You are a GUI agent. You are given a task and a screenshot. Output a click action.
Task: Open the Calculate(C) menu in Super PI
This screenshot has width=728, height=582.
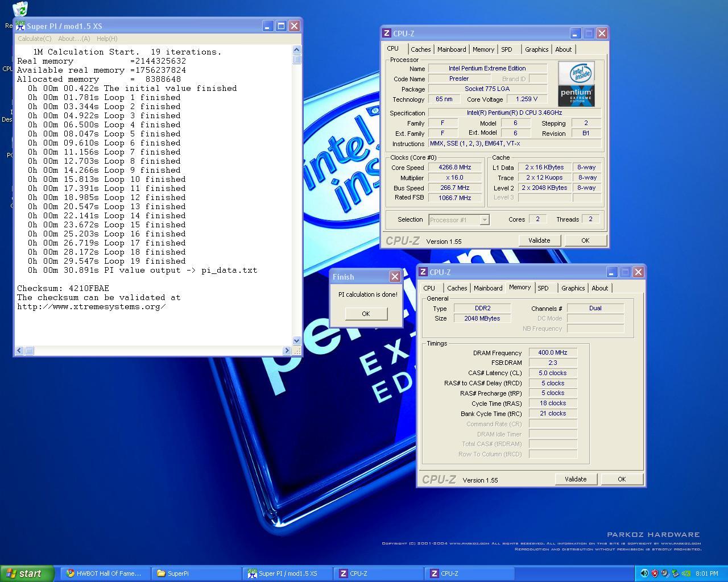coord(34,39)
